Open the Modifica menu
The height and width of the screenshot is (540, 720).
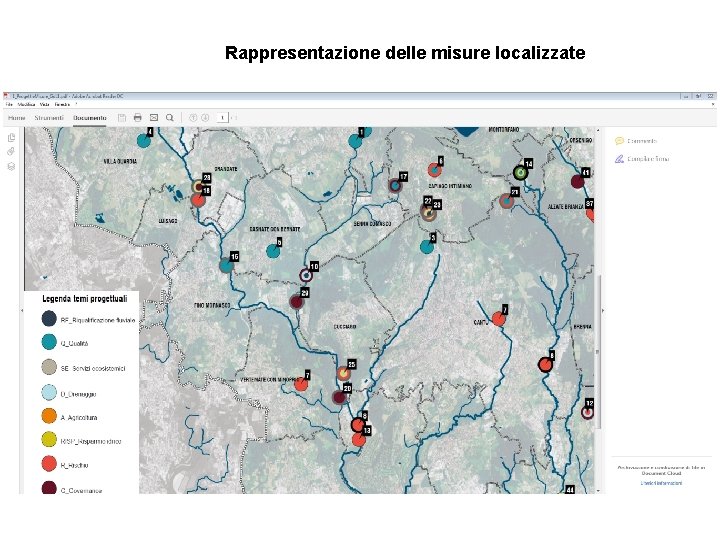(x=26, y=105)
